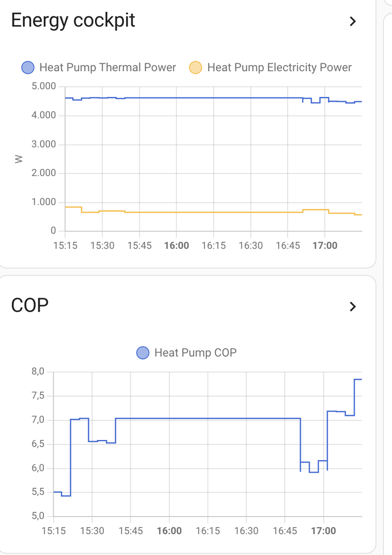Click the Heat Pump Electricity Power label
This screenshot has width=392, height=555.
279,68
